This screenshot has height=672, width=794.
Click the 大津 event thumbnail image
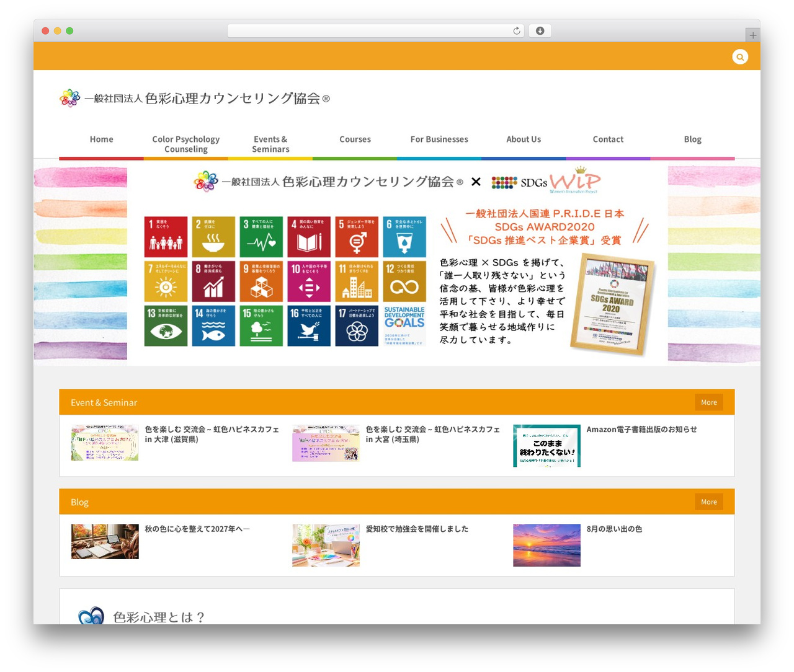pos(105,443)
